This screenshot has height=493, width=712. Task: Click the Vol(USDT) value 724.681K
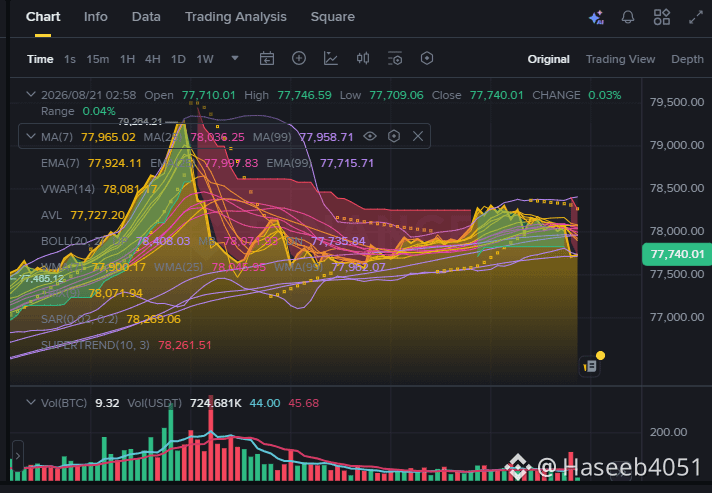point(216,403)
